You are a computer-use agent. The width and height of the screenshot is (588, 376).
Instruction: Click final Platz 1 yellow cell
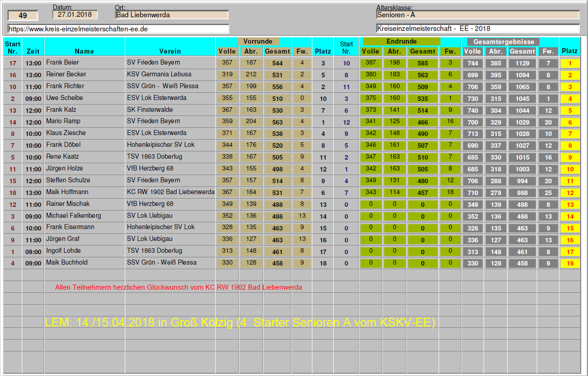click(x=570, y=64)
